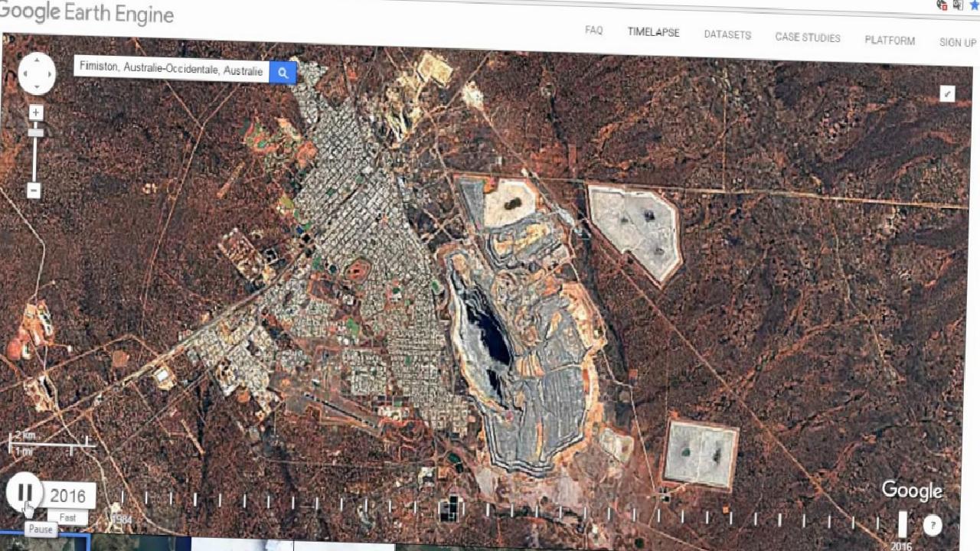980x551 pixels.
Task: Click the location search field
Action: pos(171,70)
